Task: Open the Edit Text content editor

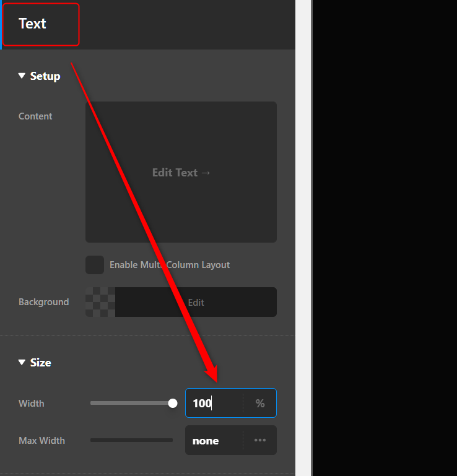Action: (181, 172)
